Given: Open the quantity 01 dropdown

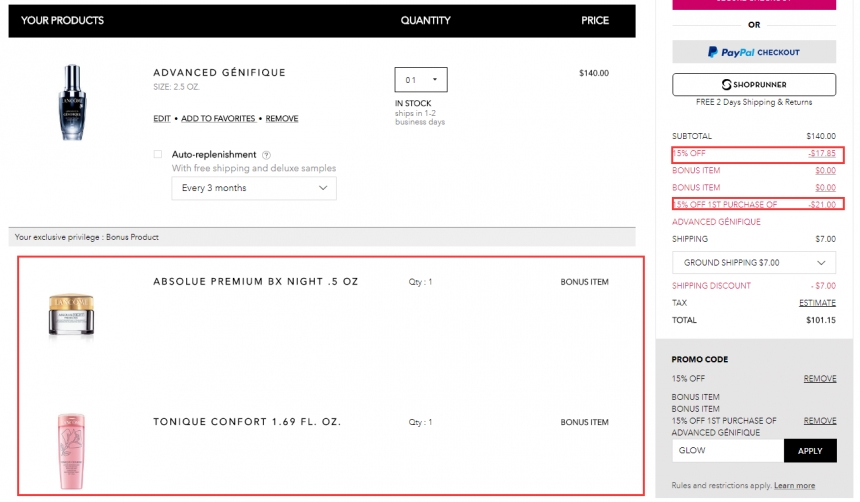Looking at the screenshot, I should click(x=421, y=80).
